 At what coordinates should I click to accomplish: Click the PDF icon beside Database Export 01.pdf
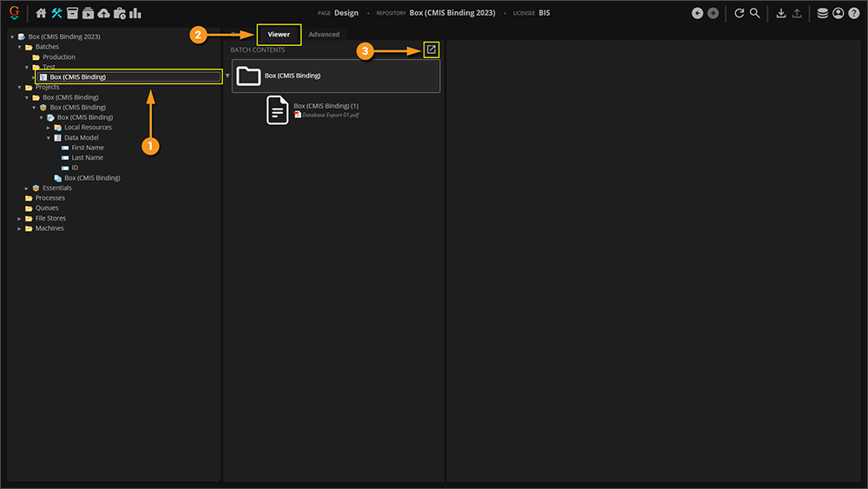(x=297, y=115)
